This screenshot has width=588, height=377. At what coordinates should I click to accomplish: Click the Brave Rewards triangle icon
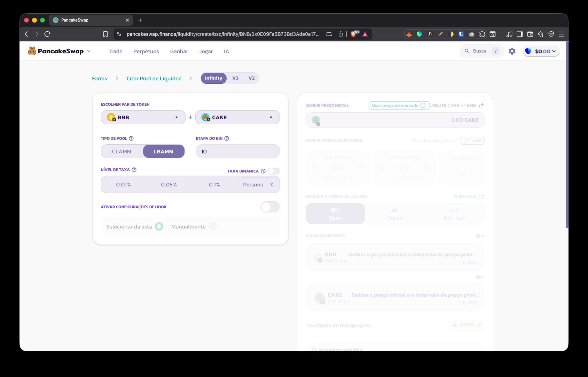point(365,34)
